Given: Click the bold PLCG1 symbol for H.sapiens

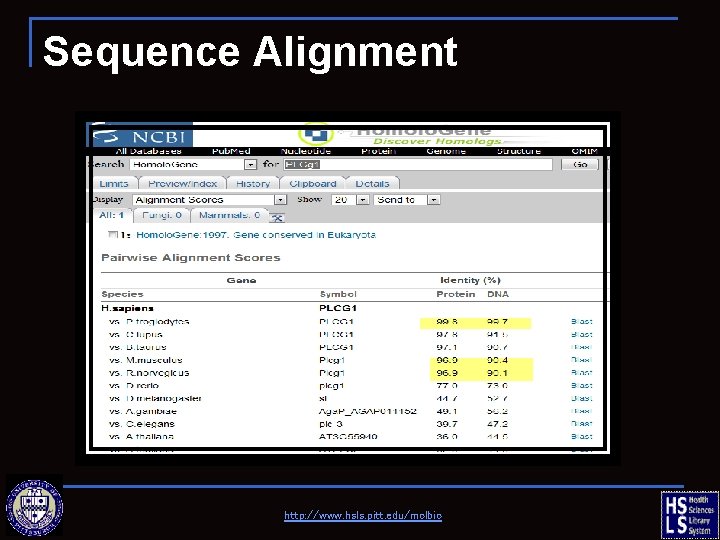Looking at the screenshot, I should pos(338,308).
